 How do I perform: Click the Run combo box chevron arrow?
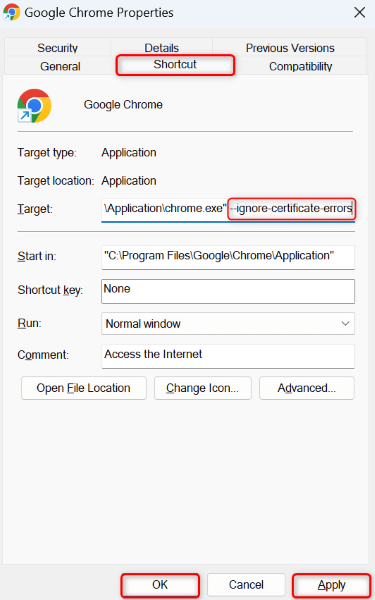click(345, 324)
